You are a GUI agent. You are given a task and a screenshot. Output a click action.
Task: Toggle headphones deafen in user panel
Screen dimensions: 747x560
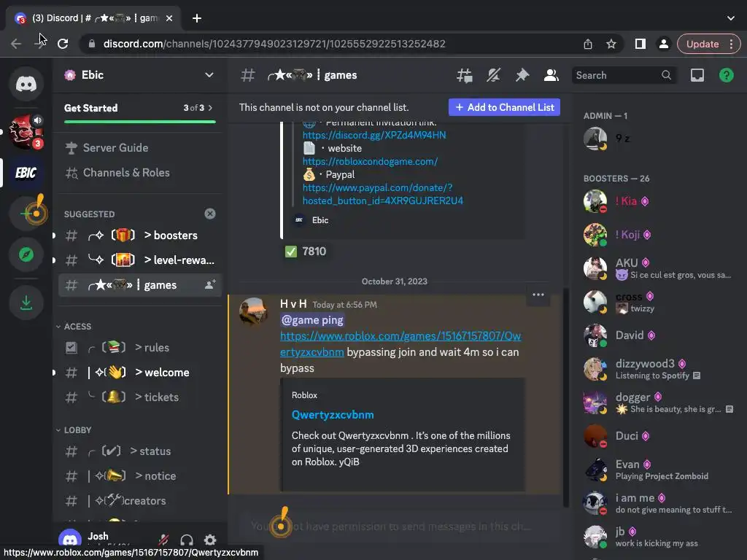click(187, 540)
